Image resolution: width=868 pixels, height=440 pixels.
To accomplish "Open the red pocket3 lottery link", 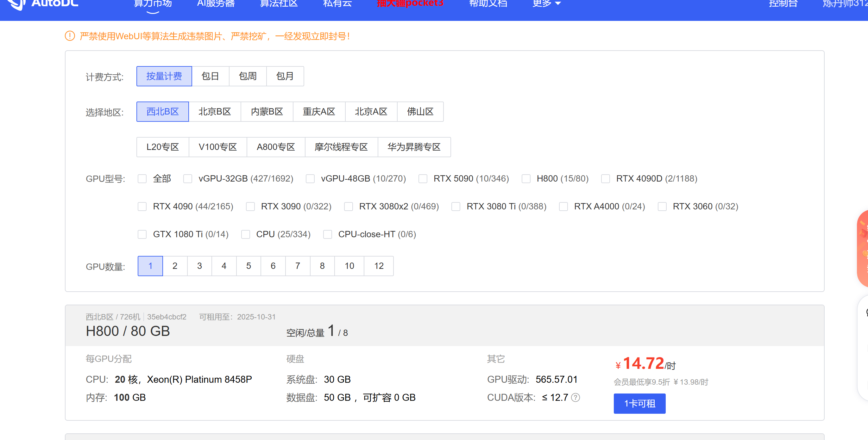I will (x=410, y=3).
